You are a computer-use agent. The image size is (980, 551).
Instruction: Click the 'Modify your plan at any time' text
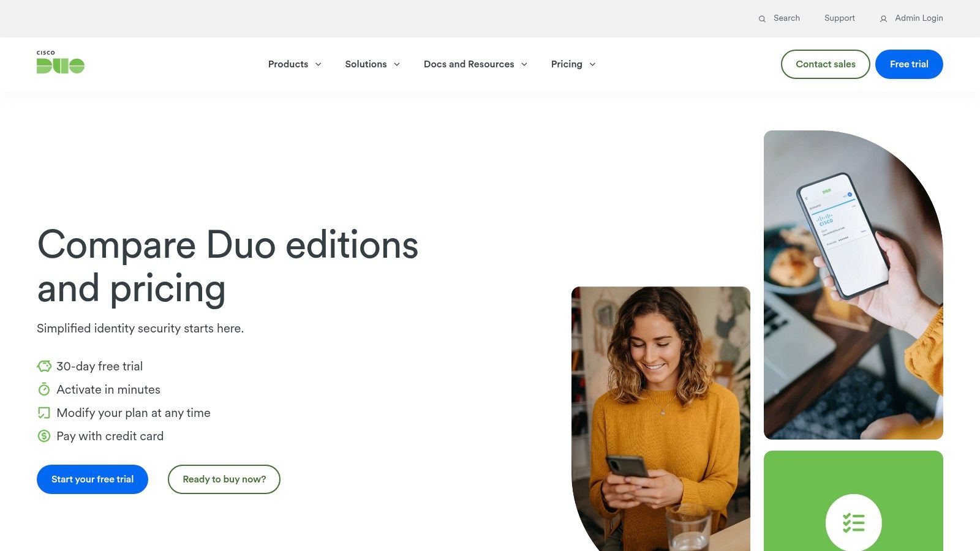134,413
